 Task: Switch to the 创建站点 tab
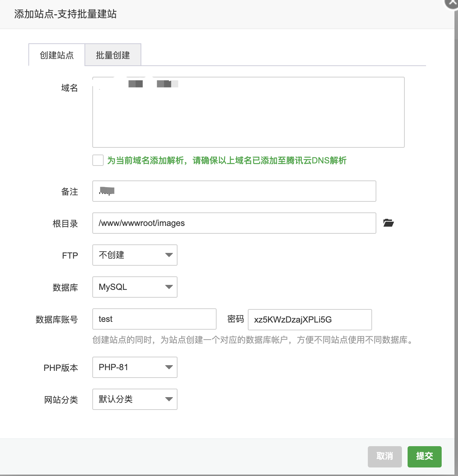pos(57,55)
